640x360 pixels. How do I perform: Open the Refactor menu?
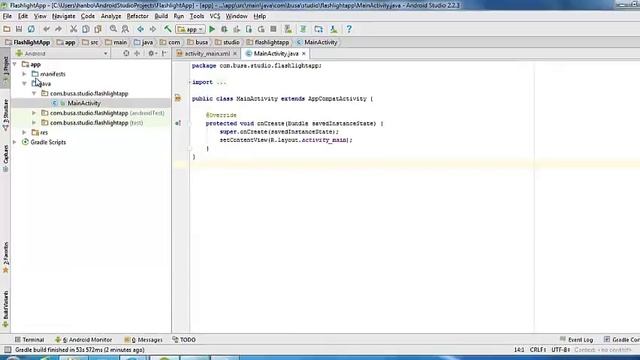(x=138, y=16)
